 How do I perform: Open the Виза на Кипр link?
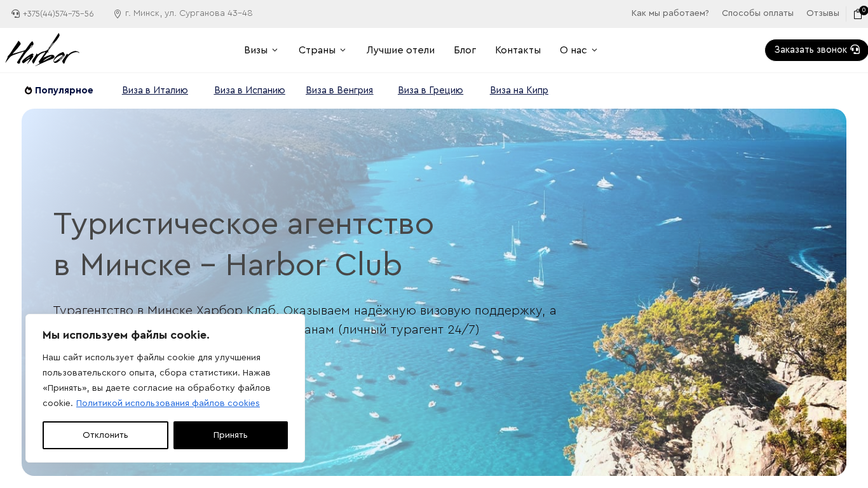click(x=519, y=90)
